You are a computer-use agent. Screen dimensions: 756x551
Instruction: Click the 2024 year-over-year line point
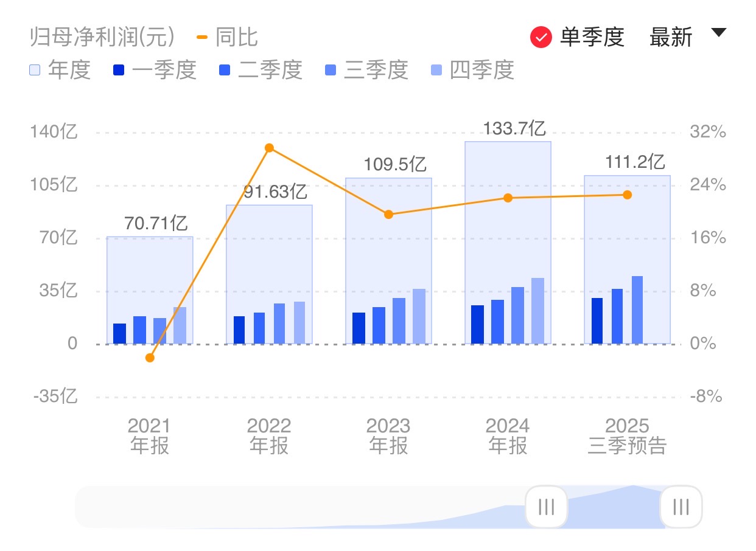pyautogui.click(x=508, y=198)
